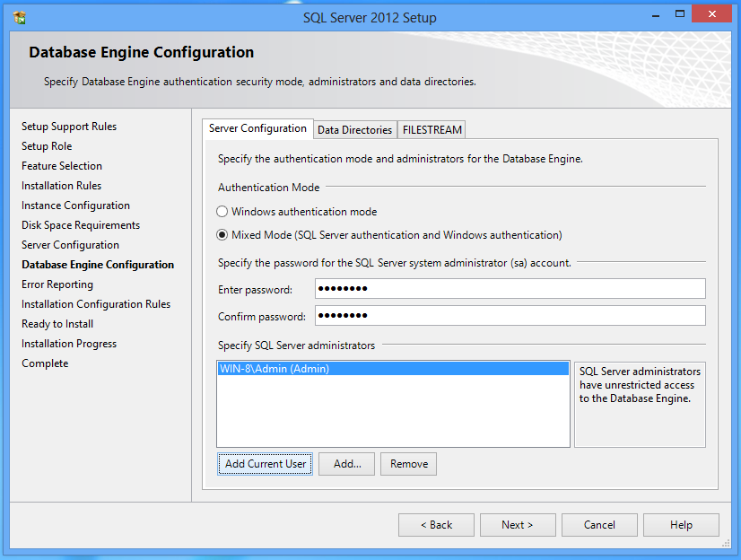Image resolution: width=741 pixels, height=560 pixels.
Task: Click the Authentication Mode group label
Action: pyautogui.click(x=268, y=188)
